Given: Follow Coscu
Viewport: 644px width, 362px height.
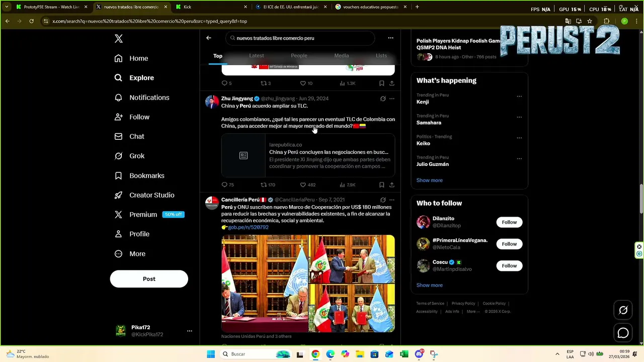Looking at the screenshot, I should [509, 266].
